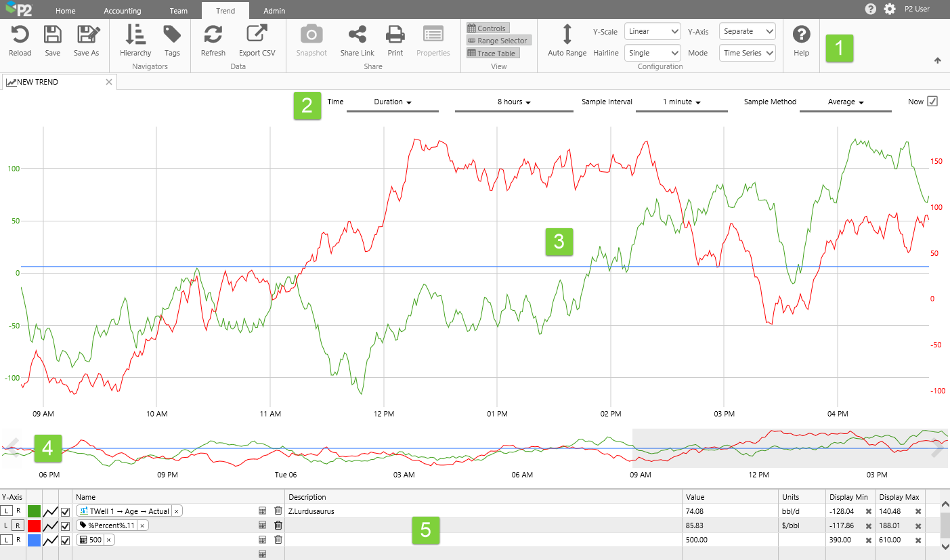Switch to the Accounting tab

(123, 11)
